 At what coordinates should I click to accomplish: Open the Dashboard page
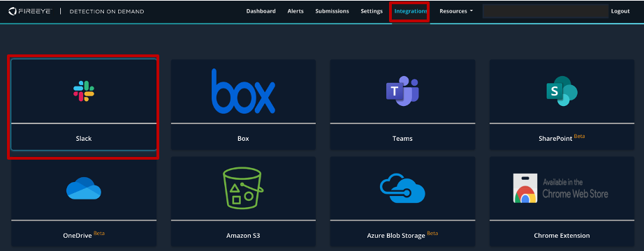coord(261,11)
